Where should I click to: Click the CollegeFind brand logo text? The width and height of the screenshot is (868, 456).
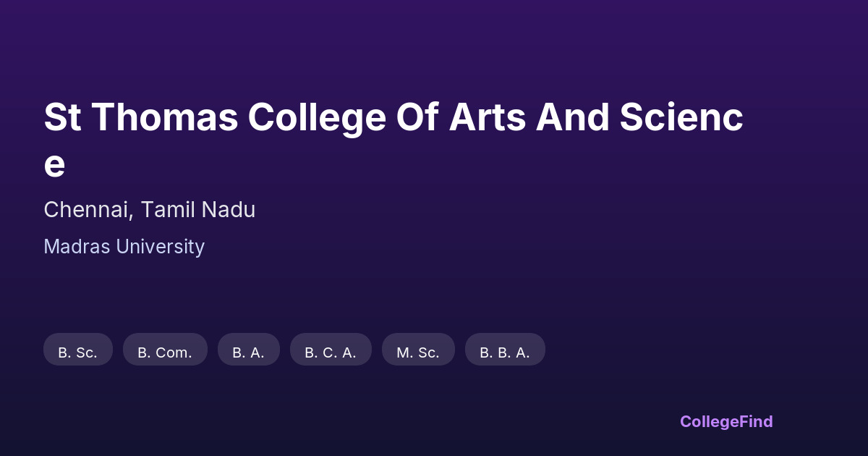726,421
